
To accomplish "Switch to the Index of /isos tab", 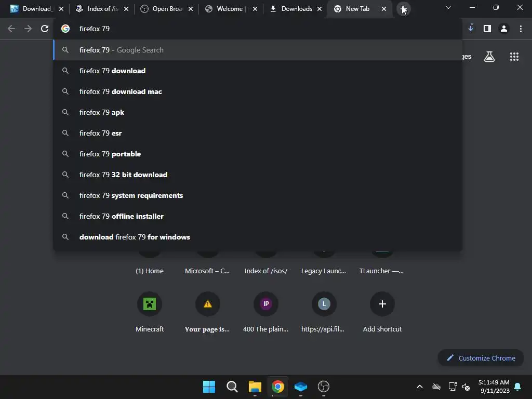I will tap(102, 9).
